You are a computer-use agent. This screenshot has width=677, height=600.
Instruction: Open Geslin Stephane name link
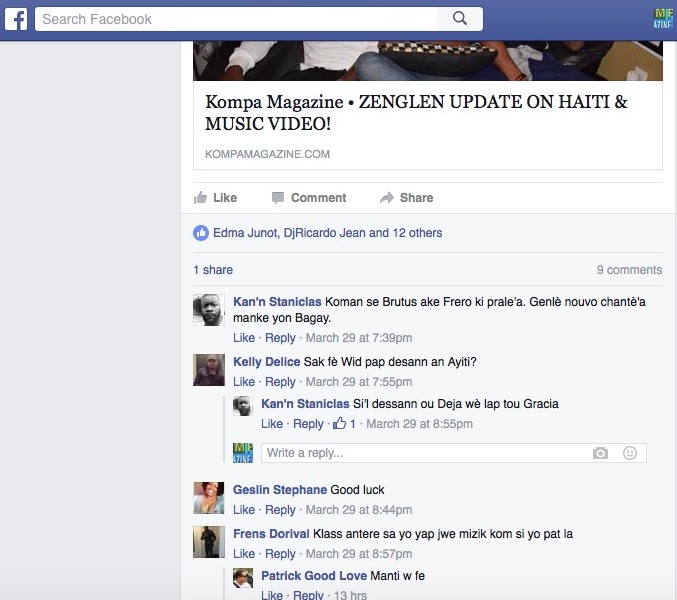tap(280, 490)
